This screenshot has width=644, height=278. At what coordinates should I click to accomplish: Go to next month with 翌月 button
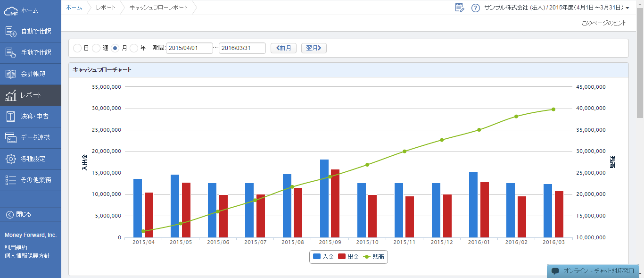(x=314, y=48)
